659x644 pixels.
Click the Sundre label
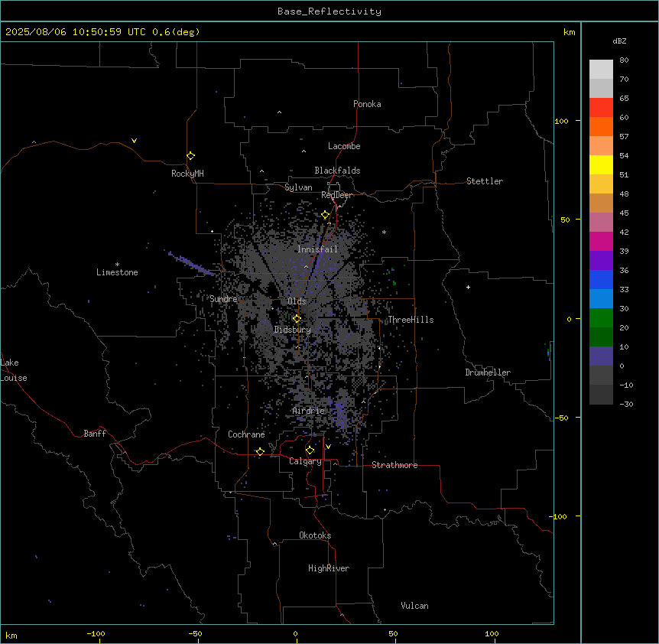[223, 299]
